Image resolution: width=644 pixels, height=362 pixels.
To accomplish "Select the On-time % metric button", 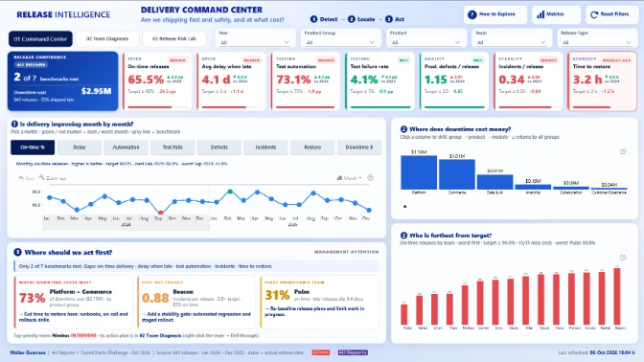I will [33, 147].
